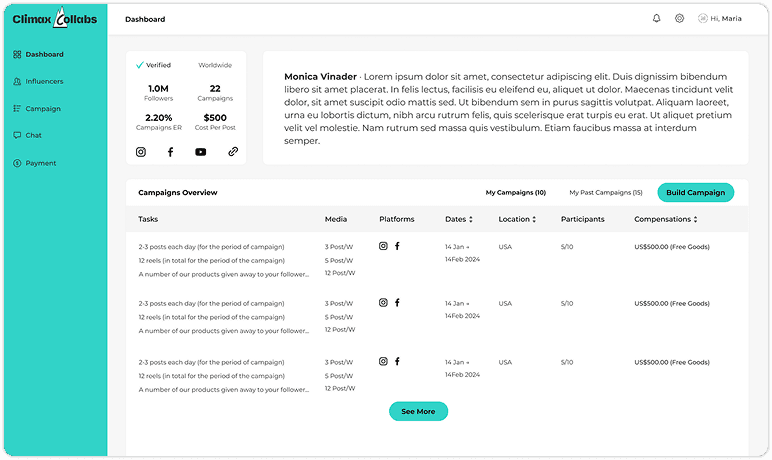Open Payment in the sidebar
The image size is (772, 460).
[34, 163]
